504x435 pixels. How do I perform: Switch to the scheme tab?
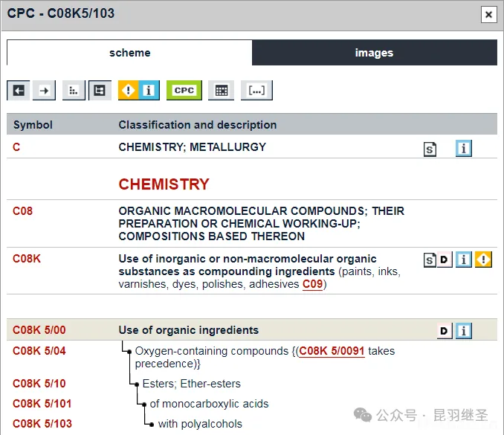coord(129,53)
